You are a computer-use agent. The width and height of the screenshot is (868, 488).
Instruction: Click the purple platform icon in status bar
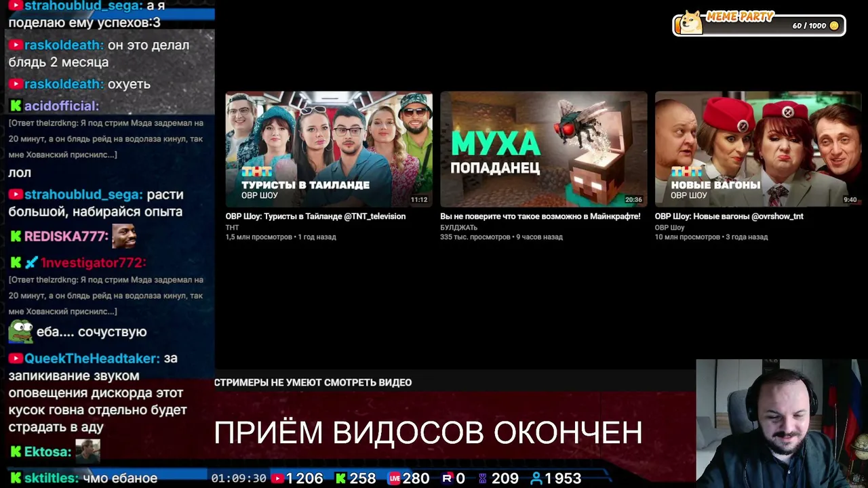click(x=483, y=479)
